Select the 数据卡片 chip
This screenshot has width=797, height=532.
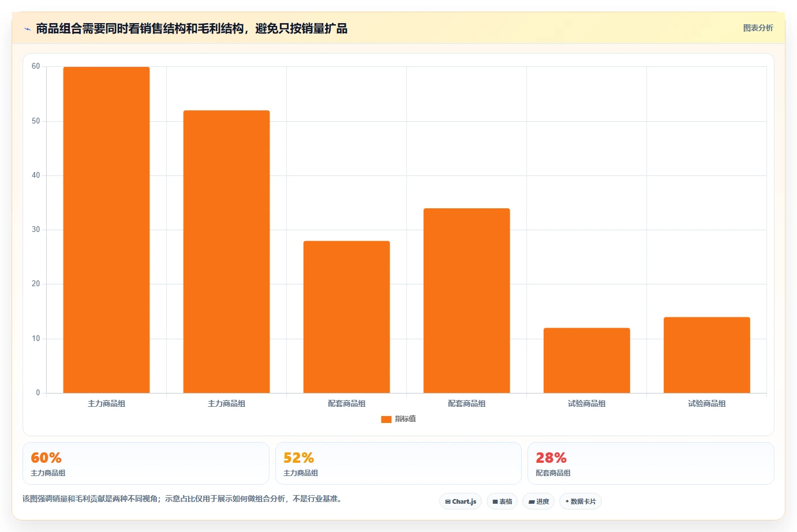pos(581,501)
